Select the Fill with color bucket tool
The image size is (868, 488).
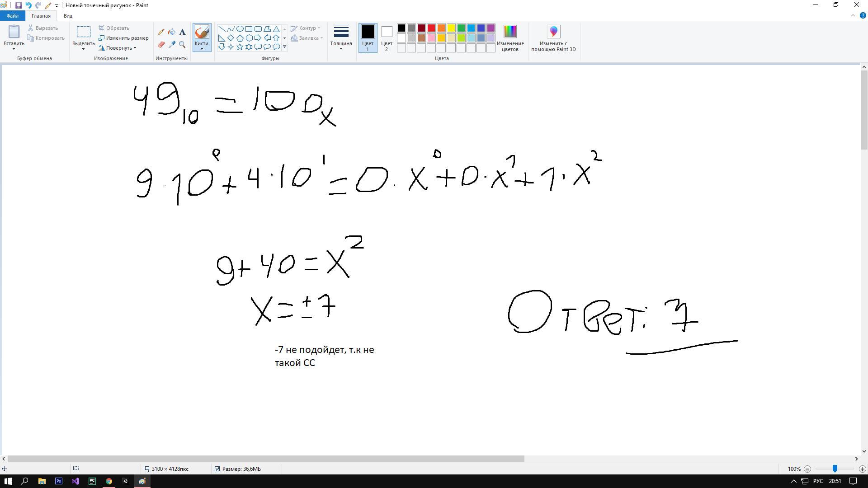click(x=172, y=32)
